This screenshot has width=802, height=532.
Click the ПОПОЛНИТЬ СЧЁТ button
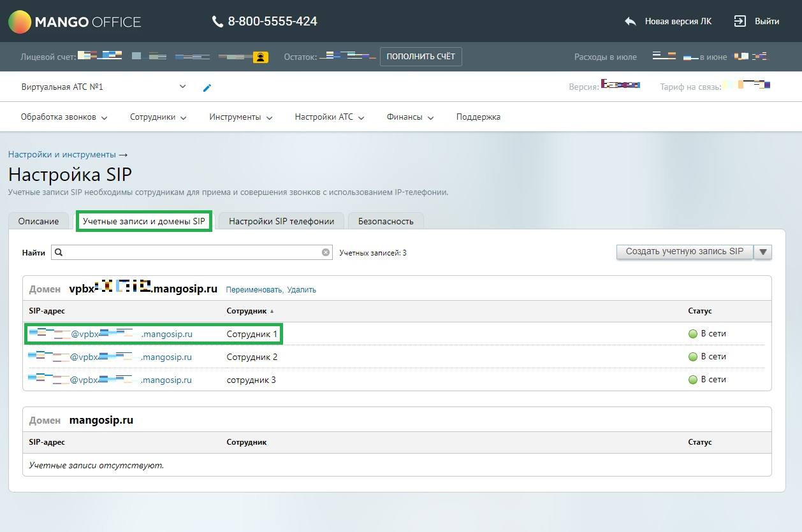421,57
